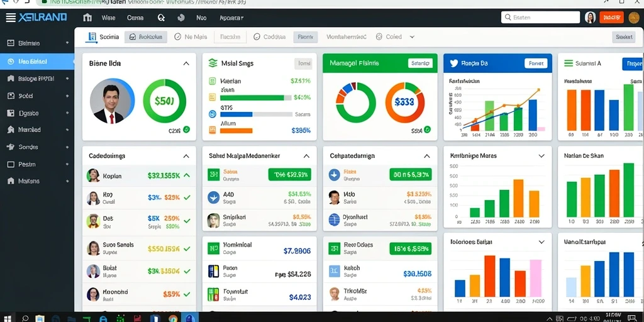Expand the Kmtunlpe Mares chart dropdown
644x322 pixels.
[541, 156]
